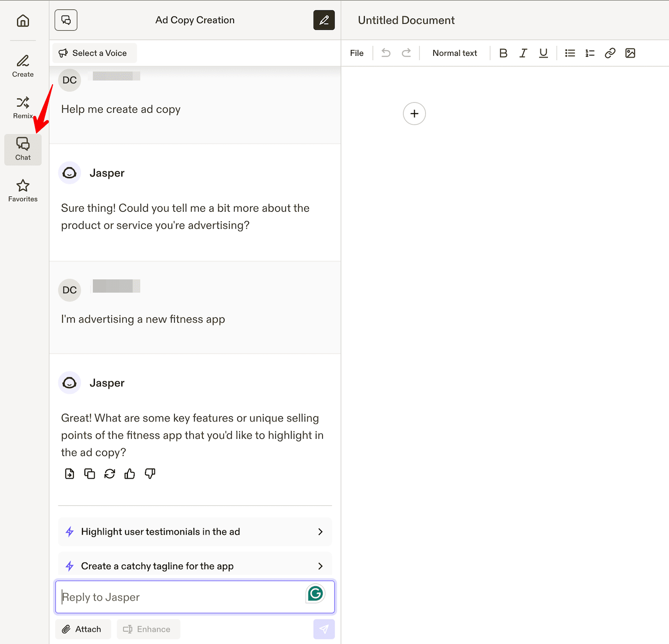Insert an image into the document

click(630, 53)
